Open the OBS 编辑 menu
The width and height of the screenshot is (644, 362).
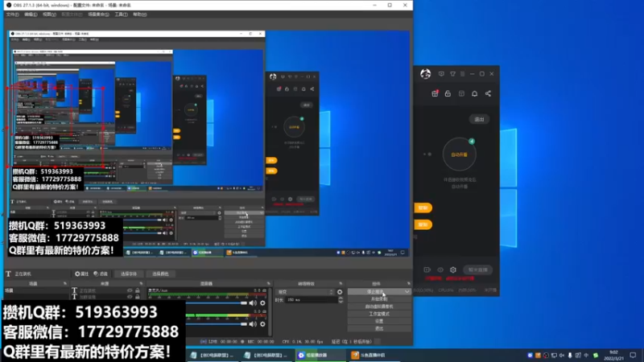coord(31,14)
